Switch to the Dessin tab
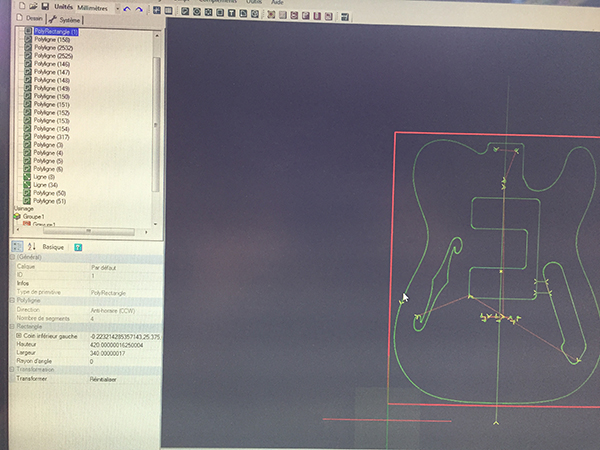The image size is (600, 450). click(x=30, y=18)
